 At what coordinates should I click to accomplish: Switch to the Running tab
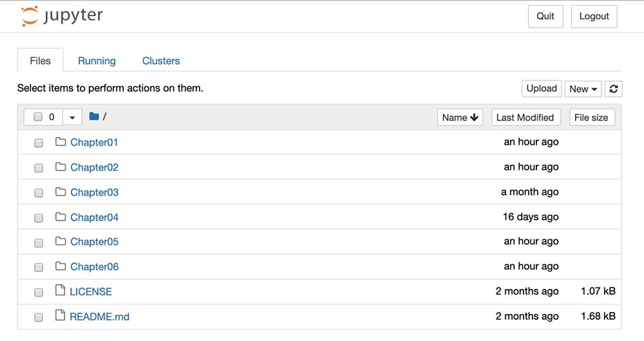point(97,61)
